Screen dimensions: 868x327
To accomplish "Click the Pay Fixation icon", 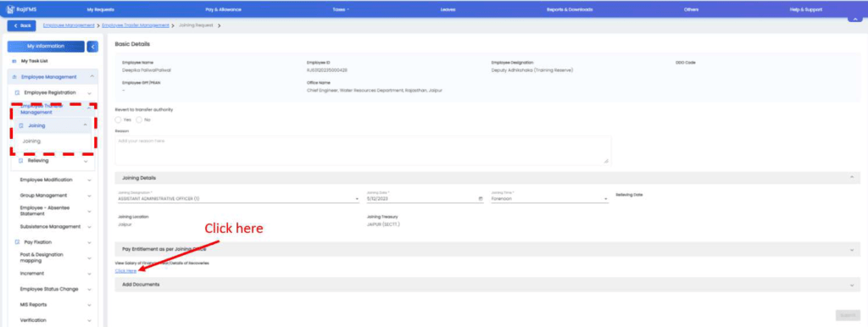I will pos(17,242).
